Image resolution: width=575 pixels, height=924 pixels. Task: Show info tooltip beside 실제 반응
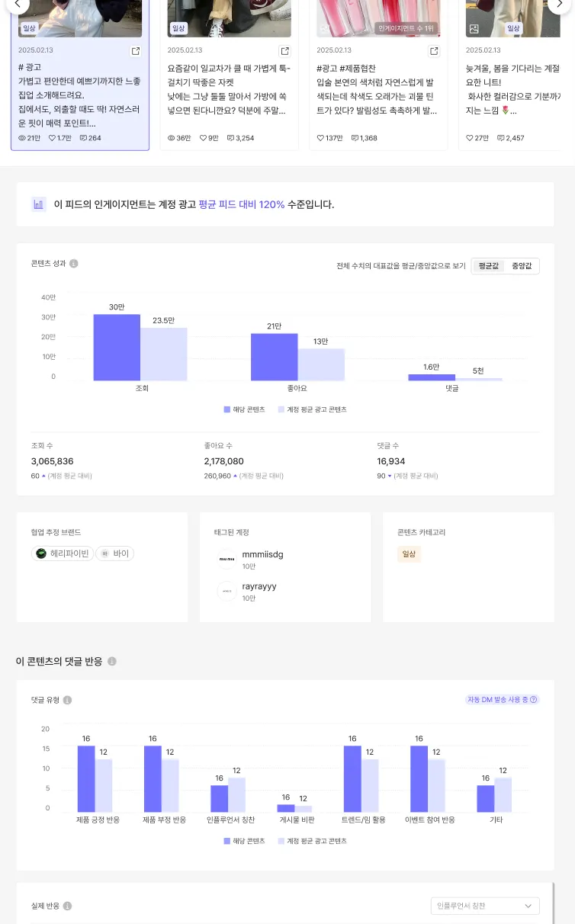[67, 906]
